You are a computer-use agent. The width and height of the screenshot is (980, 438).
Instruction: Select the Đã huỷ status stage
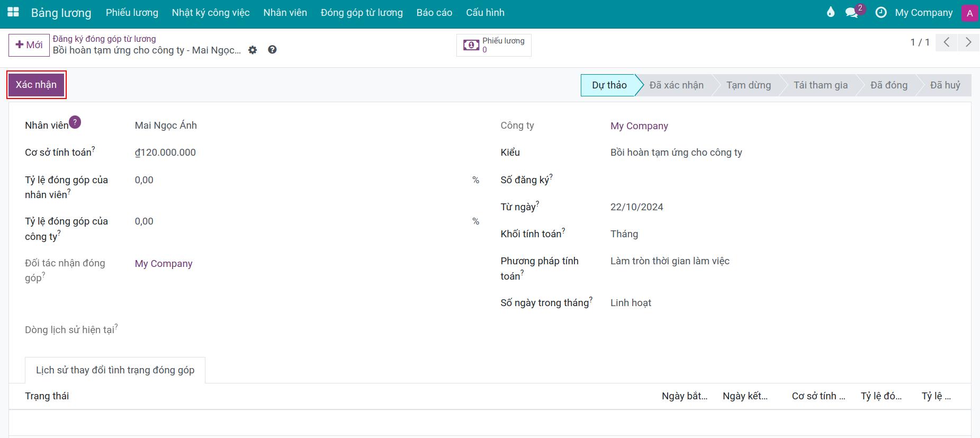pyautogui.click(x=945, y=85)
